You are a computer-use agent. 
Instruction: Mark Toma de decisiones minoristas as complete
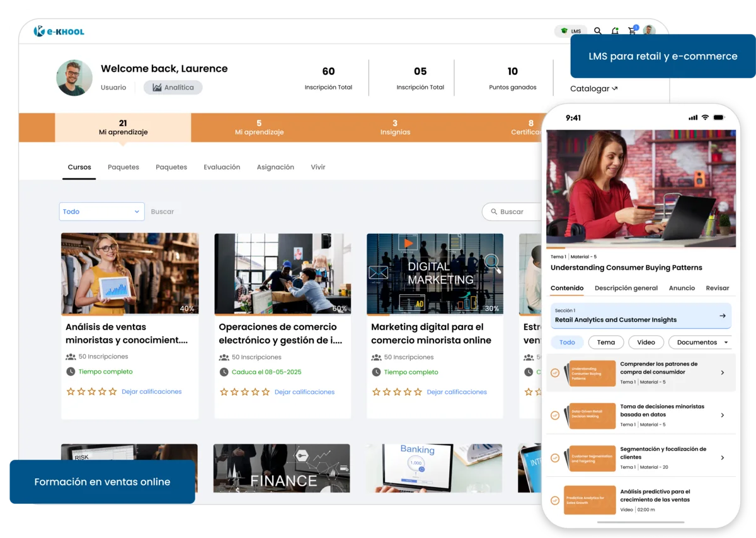555,416
